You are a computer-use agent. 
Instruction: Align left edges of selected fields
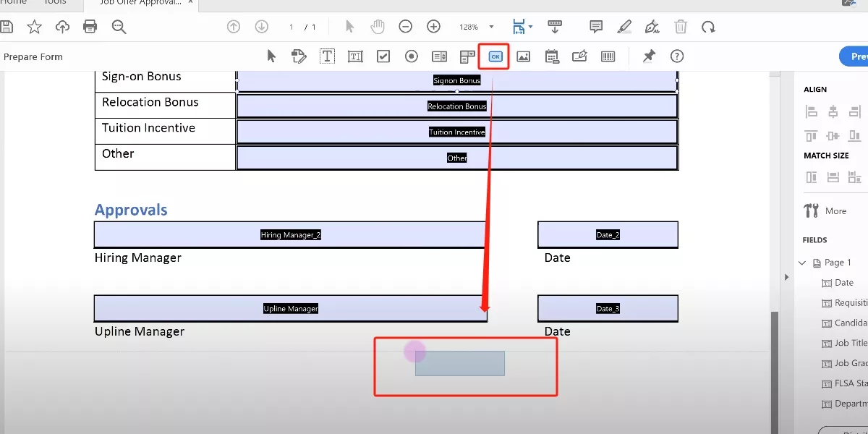click(x=811, y=111)
